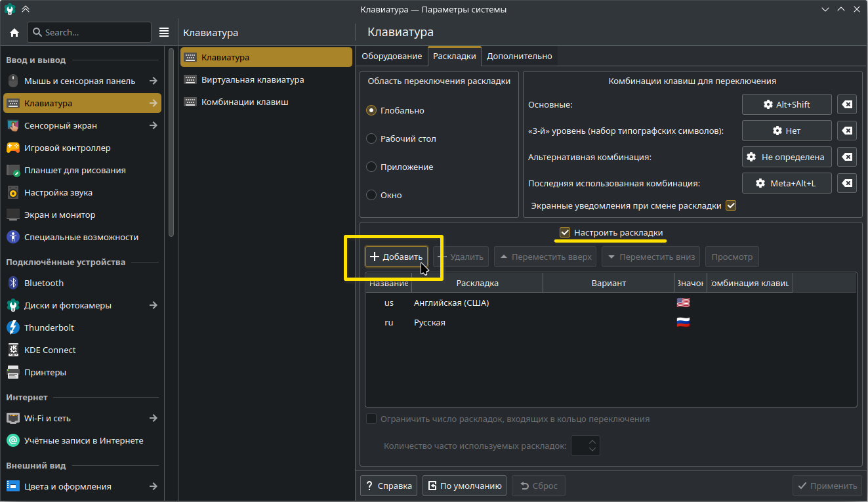This screenshot has width=868, height=502.
Task: Open the KDE Connect sidebar entry
Action: 50,350
